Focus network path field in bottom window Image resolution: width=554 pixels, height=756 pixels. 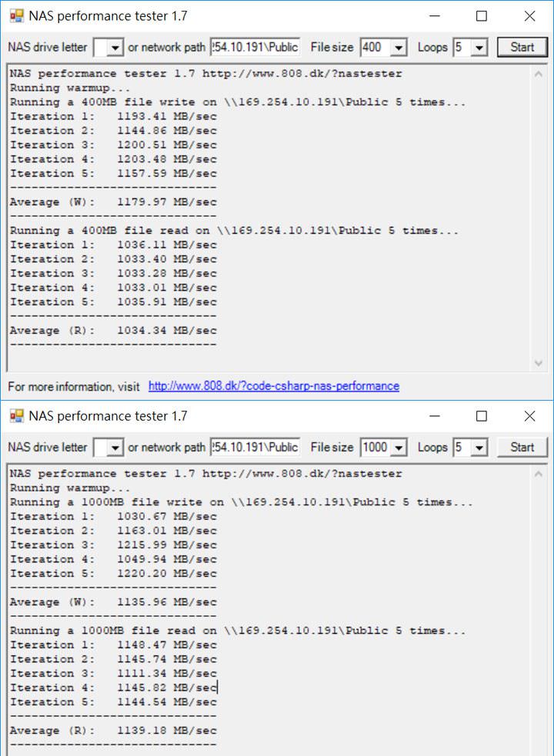tap(255, 448)
